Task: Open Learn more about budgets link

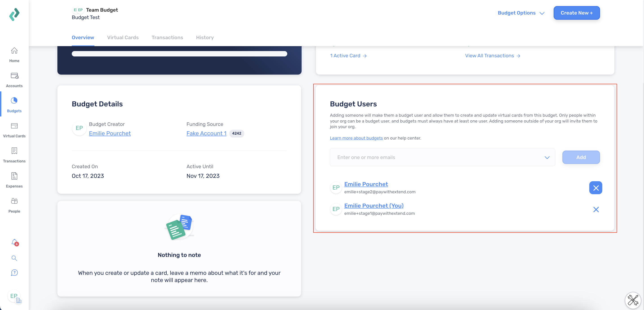Action: tap(356, 138)
